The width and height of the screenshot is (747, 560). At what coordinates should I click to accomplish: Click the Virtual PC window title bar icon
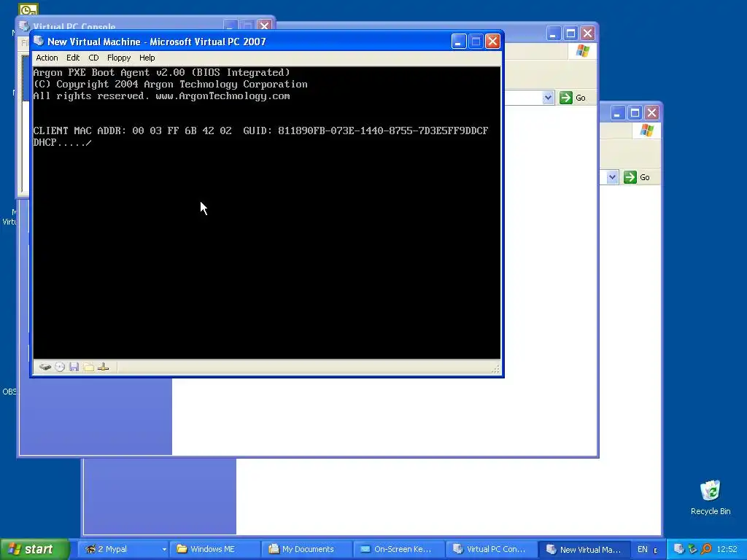coord(39,41)
